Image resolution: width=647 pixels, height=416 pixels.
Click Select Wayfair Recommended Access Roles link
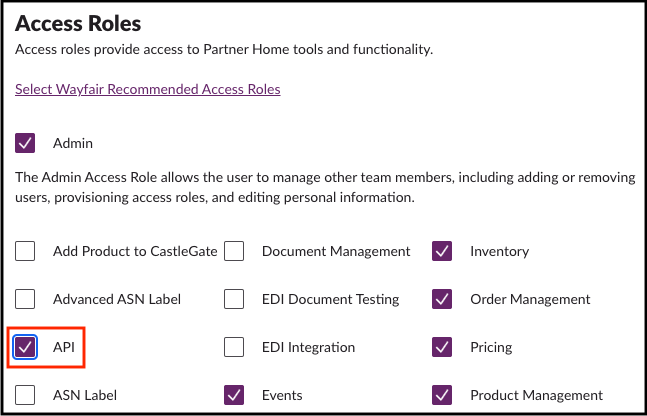pos(148,89)
